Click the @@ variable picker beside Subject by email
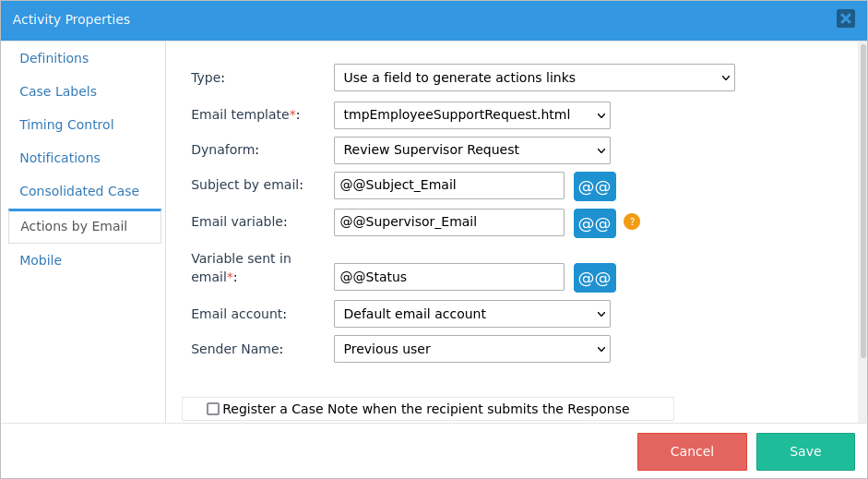Screen dimensions: 868x479 point(594,186)
